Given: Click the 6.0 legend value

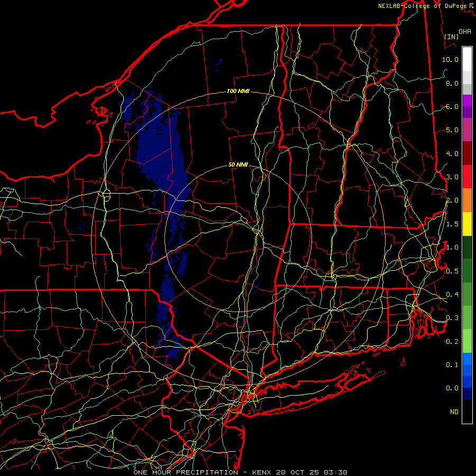Looking at the screenshot, I should point(452,106).
